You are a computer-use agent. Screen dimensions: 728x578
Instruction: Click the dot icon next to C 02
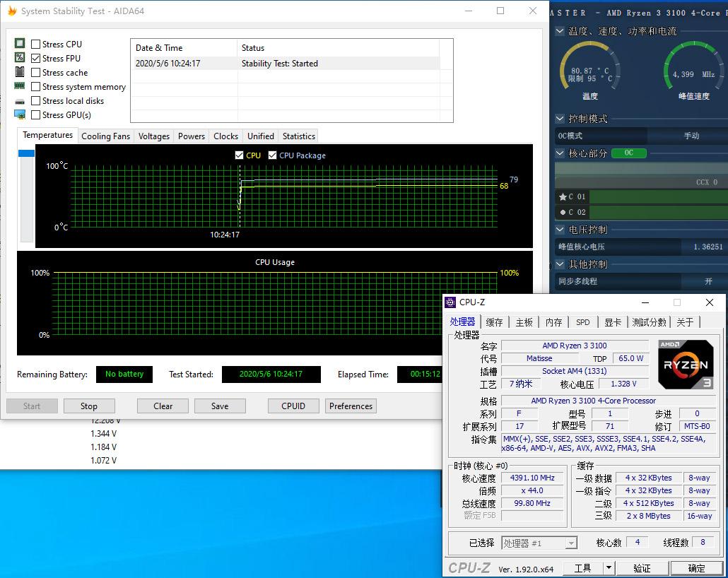click(x=563, y=212)
